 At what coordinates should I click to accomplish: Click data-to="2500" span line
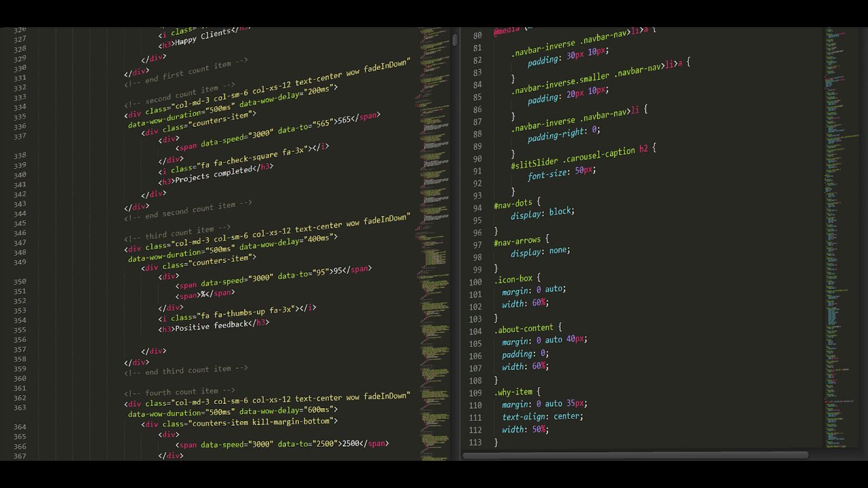click(x=282, y=444)
